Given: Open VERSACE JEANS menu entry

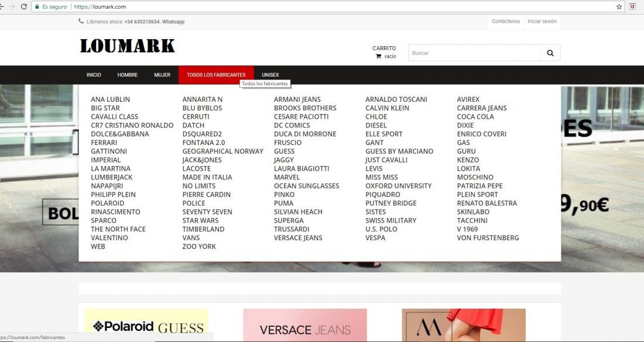Looking at the screenshot, I should 298,237.
